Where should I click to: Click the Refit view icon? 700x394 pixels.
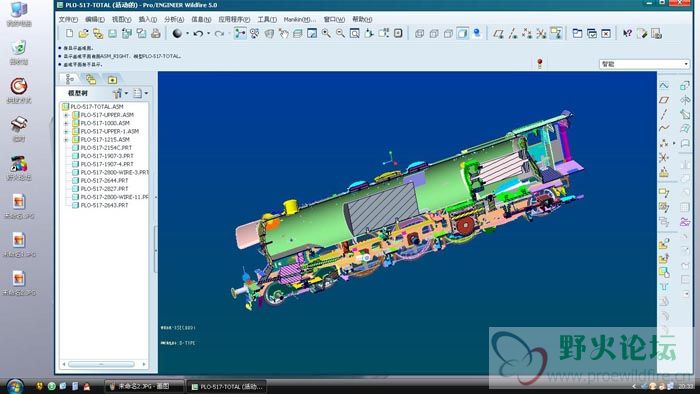pyautogui.click(x=355, y=33)
